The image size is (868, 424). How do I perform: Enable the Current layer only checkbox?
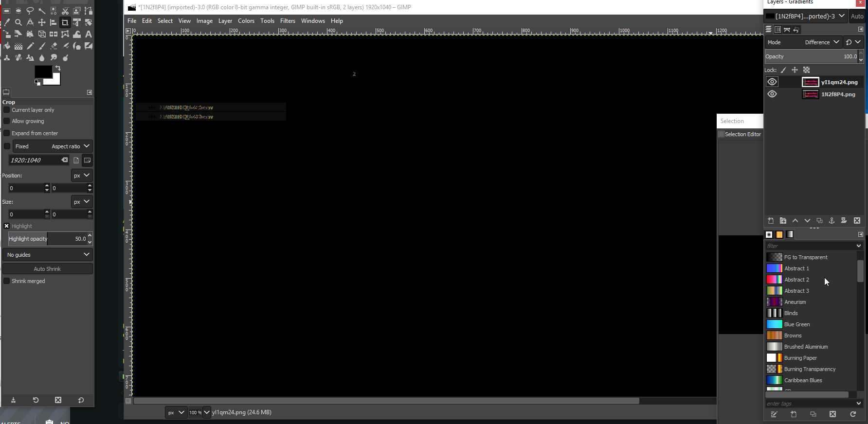[x=7, y=110]
